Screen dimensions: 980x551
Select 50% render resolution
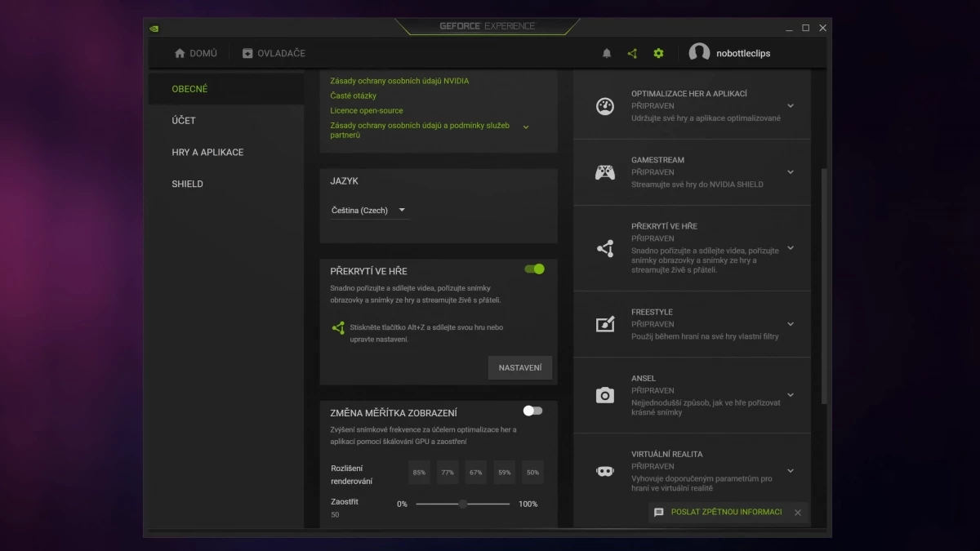coord(532,473)
